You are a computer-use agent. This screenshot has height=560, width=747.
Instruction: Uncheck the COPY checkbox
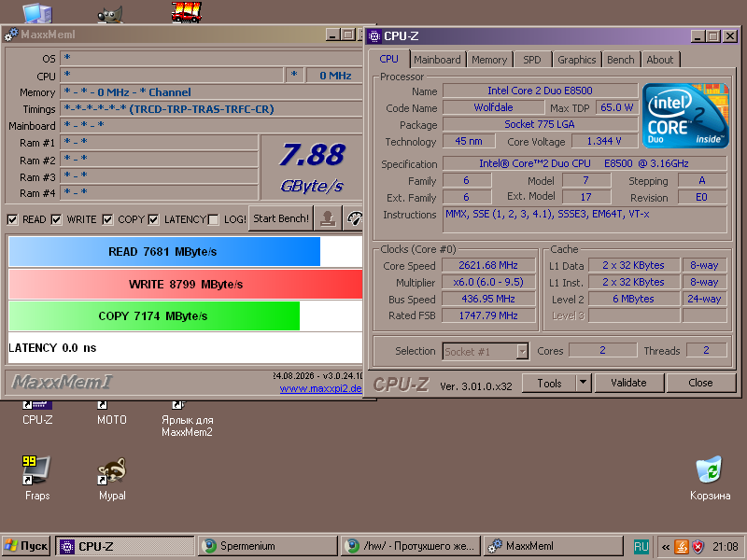(107, 219)
